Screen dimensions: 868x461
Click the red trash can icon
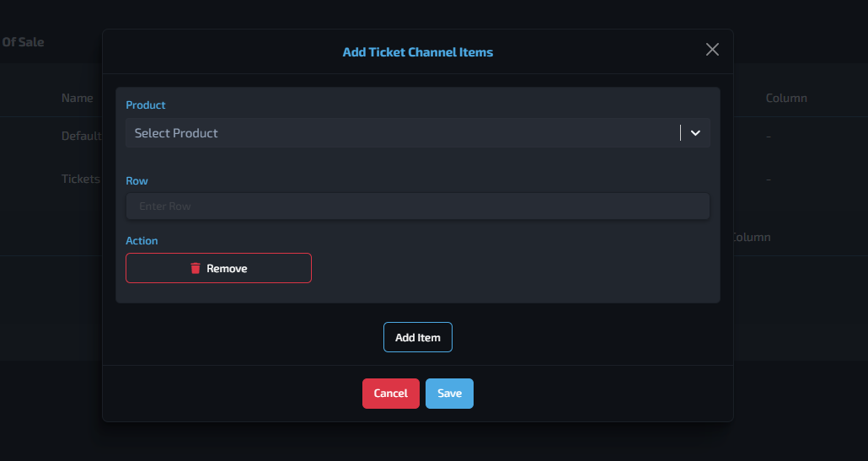[x=196, y=268]
